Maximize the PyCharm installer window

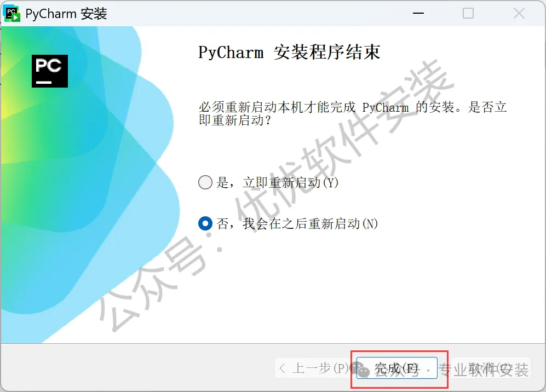pos(468,13)
